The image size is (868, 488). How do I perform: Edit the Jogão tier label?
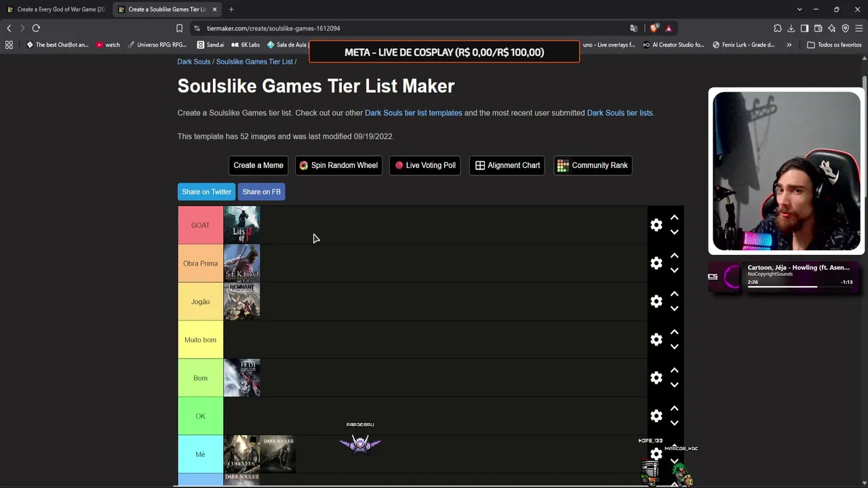200,302
